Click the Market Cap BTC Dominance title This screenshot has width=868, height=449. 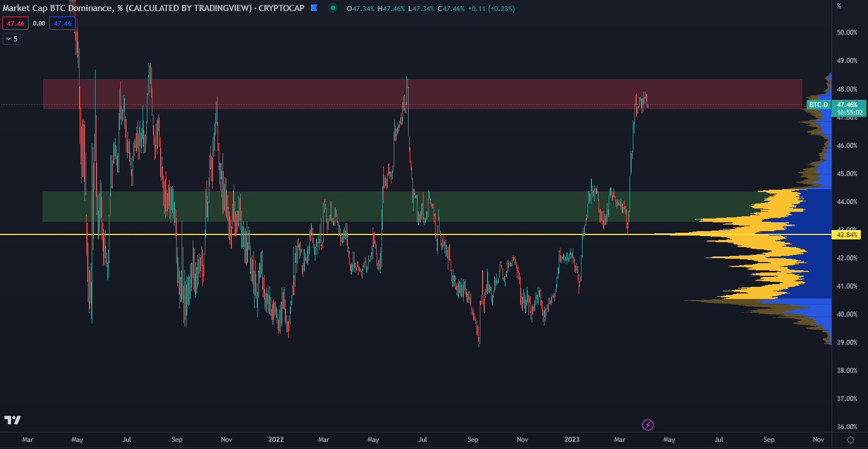pos(127,8)
